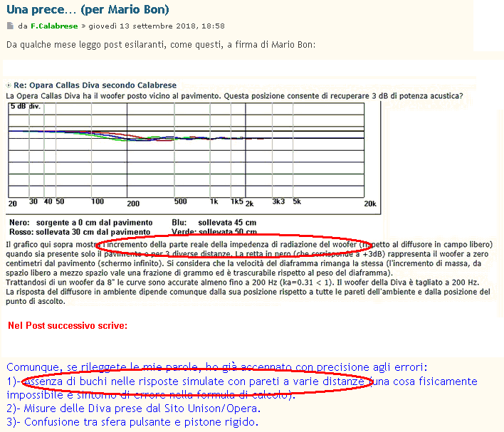Screen dimensions: 504x432
Task: Click the red text 'Nel Post successivo scrive:'
Action: point(68,326)
